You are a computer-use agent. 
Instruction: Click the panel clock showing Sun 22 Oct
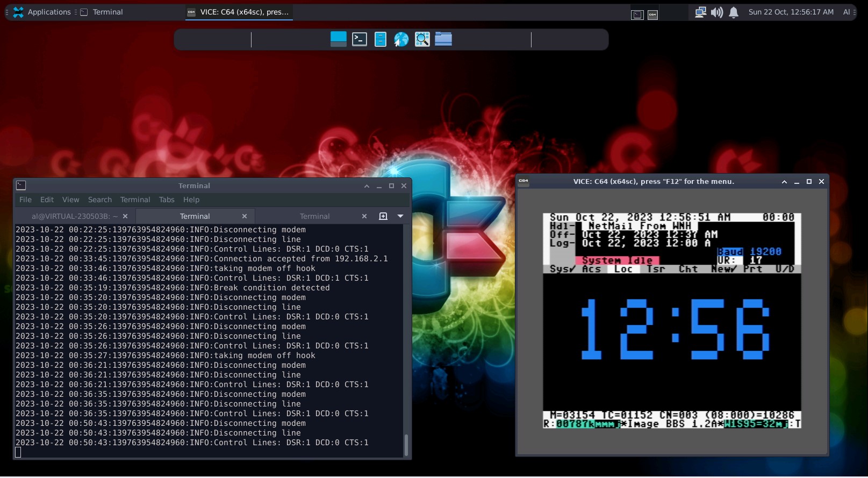click(x=791, y=12)
